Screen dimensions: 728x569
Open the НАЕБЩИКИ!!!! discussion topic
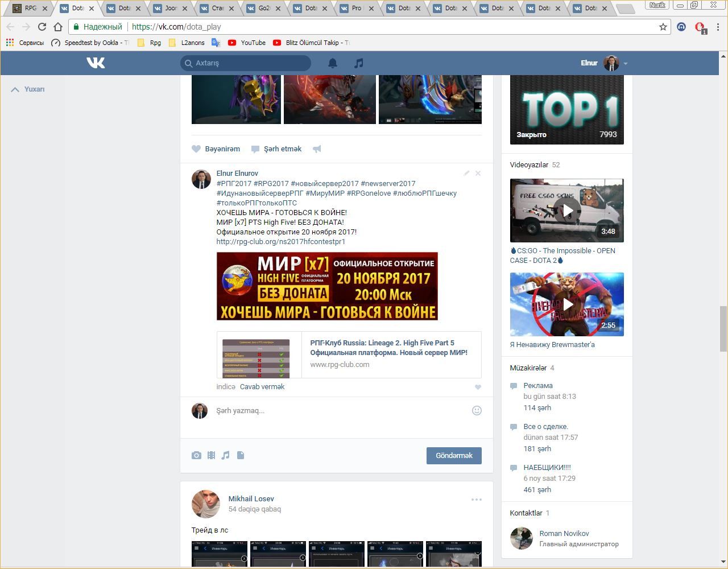(547, 468)
